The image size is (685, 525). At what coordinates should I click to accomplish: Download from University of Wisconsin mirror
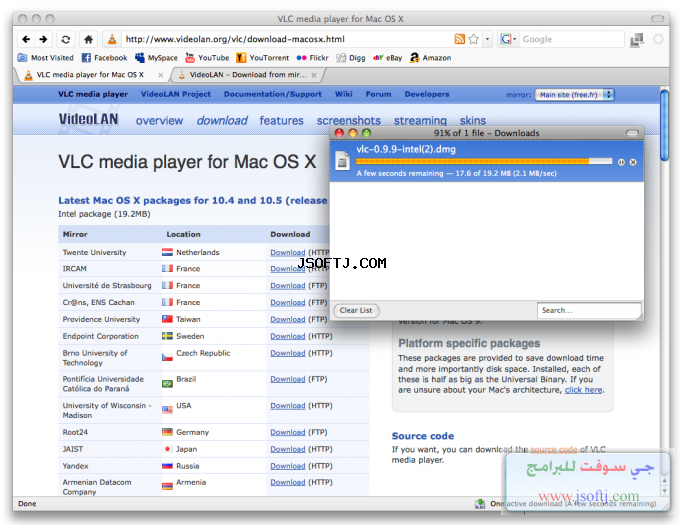287,406
